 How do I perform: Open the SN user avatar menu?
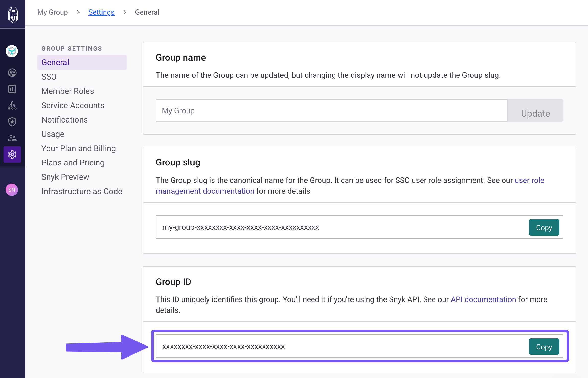[x=12, y=190]
